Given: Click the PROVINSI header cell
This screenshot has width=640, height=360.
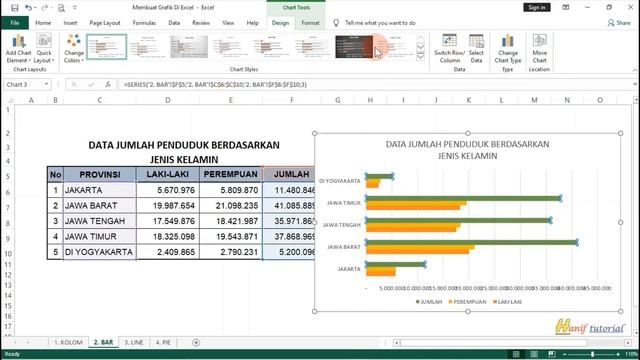Looking at the screenshot, I should point(100,174).
